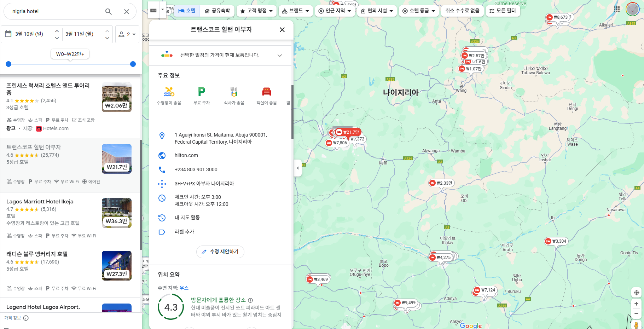Open the 고객 평점 dropdown
Viewport: 644px width, 329px height.
[x=256, y=11]
